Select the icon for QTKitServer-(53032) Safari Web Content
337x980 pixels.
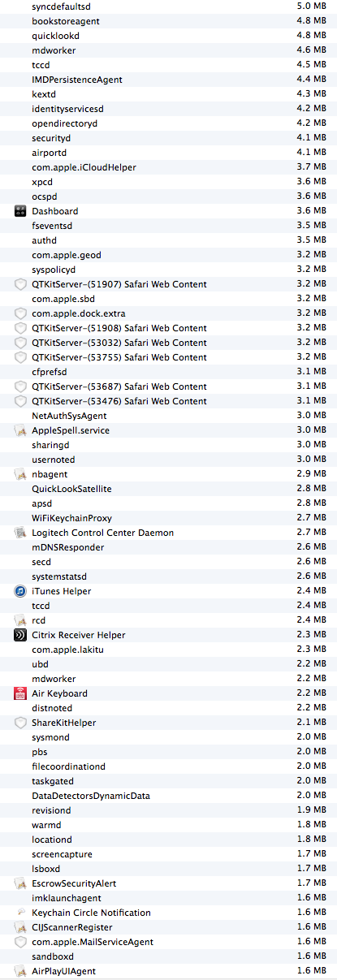[21, 343]
